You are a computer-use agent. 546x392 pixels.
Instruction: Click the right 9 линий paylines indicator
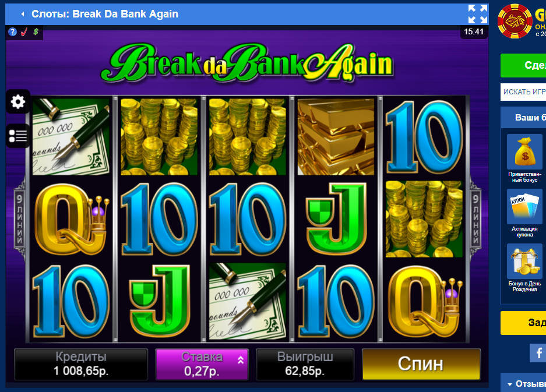[475, 219]
